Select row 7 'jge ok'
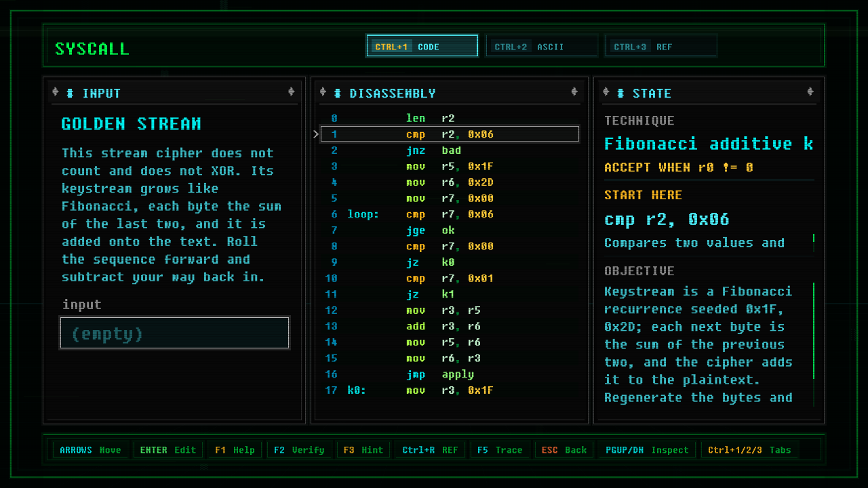The width and height of the screenshot is (868, 488). click(x=450, y=230)
